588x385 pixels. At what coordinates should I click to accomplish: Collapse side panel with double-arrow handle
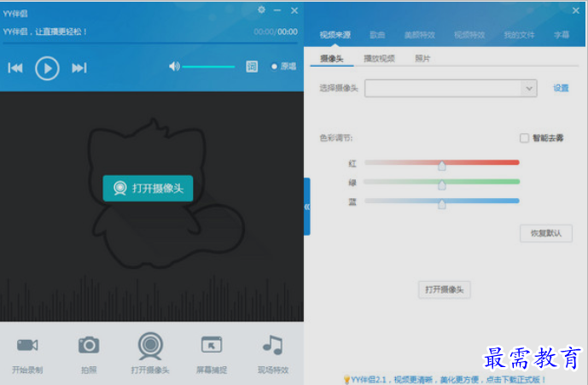(307, 207)
